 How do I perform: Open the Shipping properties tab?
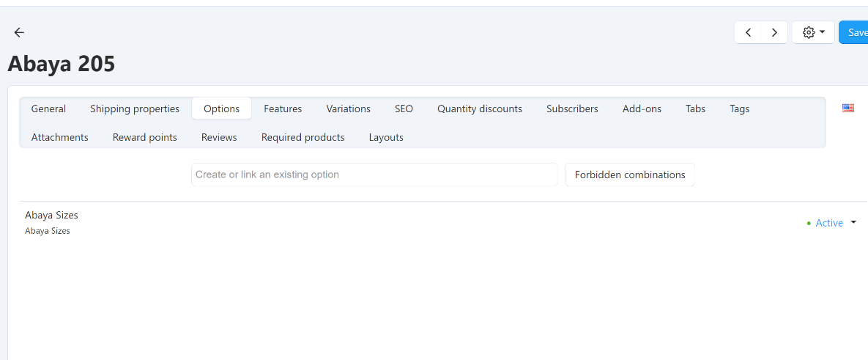(x=135, y=109)
